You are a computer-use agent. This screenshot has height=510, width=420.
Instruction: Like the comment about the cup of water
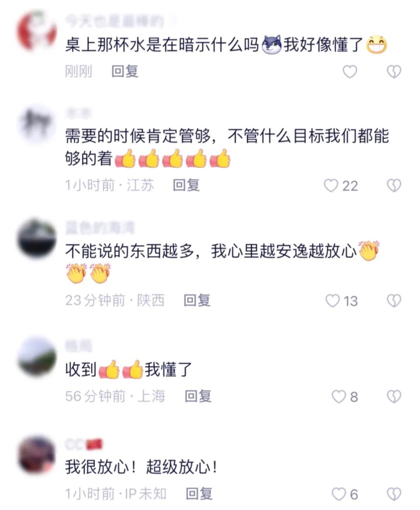(350, 72)
